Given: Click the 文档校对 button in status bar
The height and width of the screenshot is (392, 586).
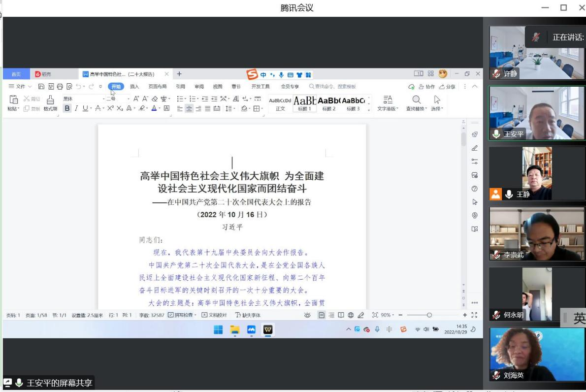Looking at the screenshot, I should tap(215, 315).
